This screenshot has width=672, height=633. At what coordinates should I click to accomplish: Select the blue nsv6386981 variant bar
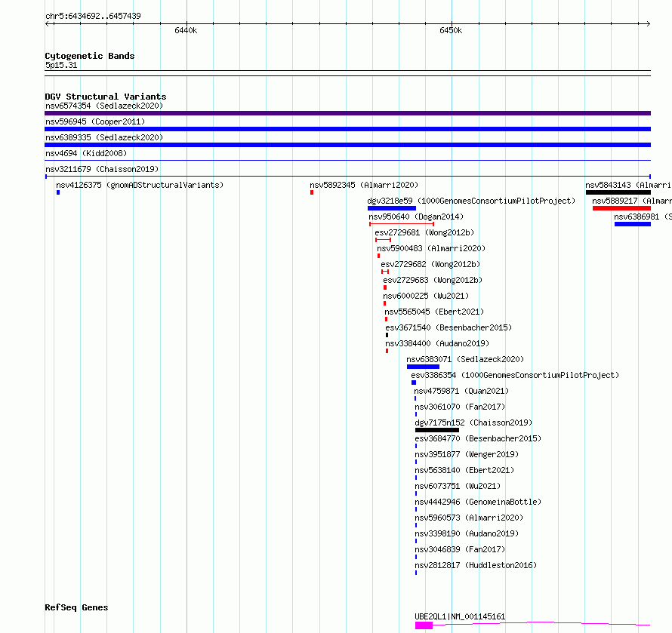(x=633, y=224)
